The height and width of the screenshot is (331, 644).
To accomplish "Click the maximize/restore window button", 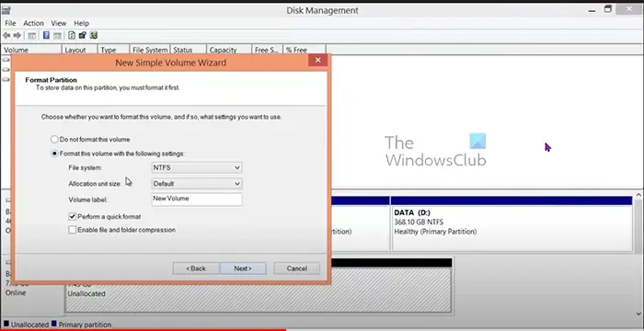I will tap(608, 9).
